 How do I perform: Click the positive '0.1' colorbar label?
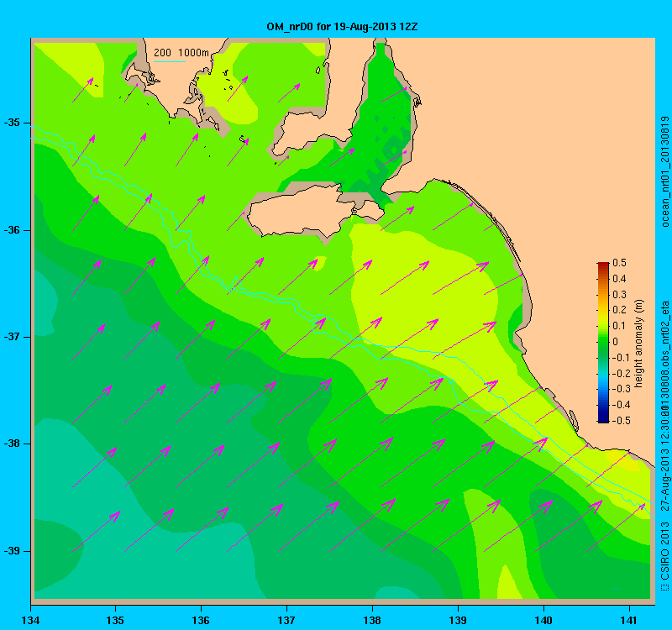619,326
